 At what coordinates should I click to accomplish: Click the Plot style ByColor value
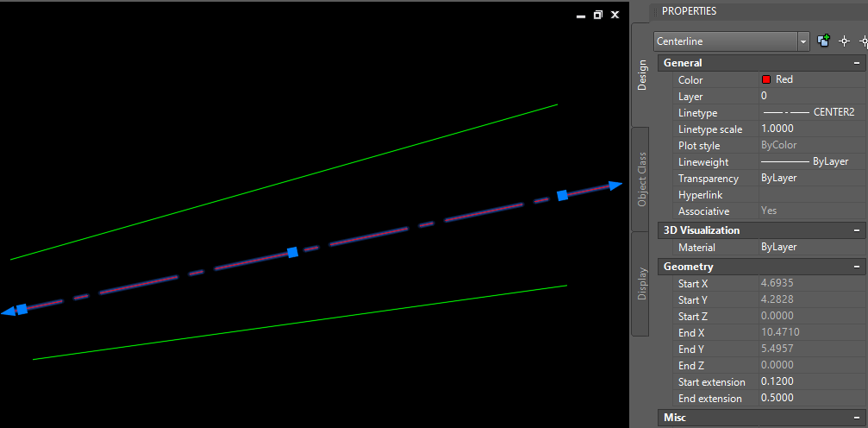(x=779, y=145)
